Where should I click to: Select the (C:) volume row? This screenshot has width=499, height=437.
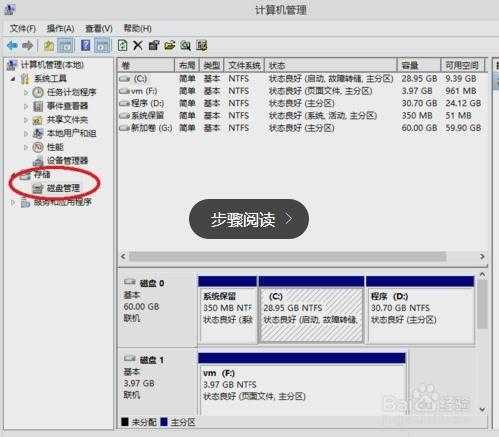301,79
